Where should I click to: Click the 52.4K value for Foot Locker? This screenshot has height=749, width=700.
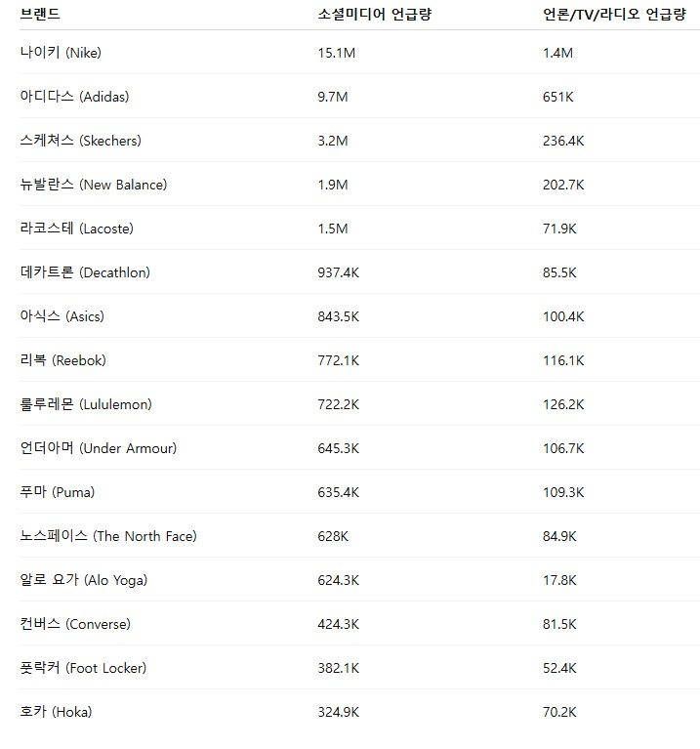[559, 668]
